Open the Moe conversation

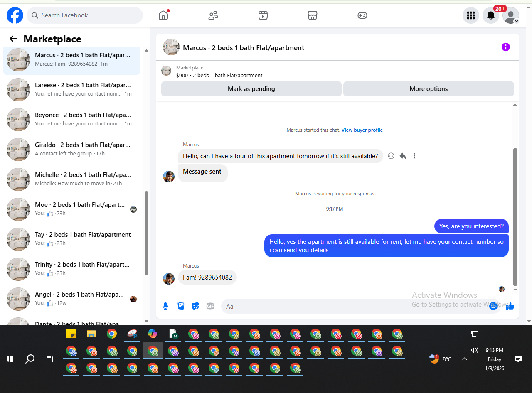tap(71, 209)
